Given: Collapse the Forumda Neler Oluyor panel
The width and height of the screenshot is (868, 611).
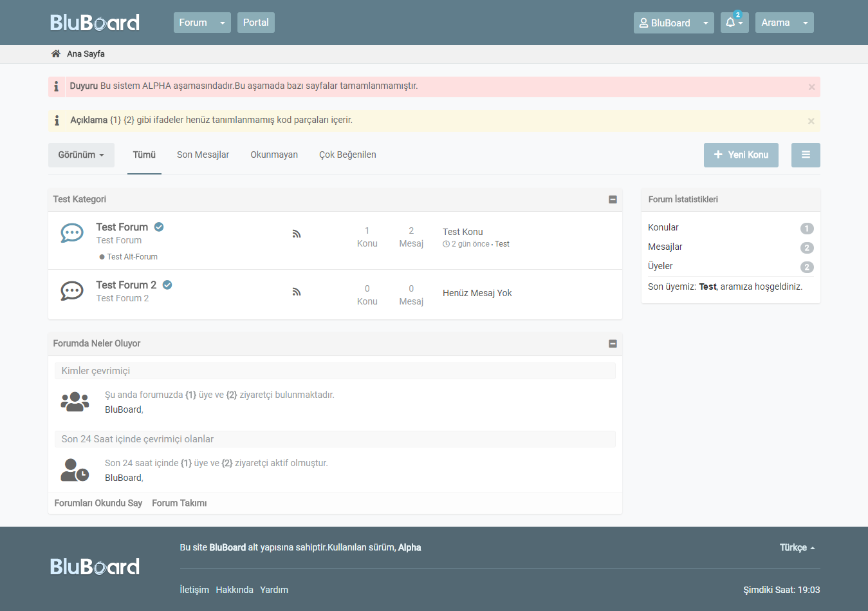Looking at the screenshot, I should [613, 344].
